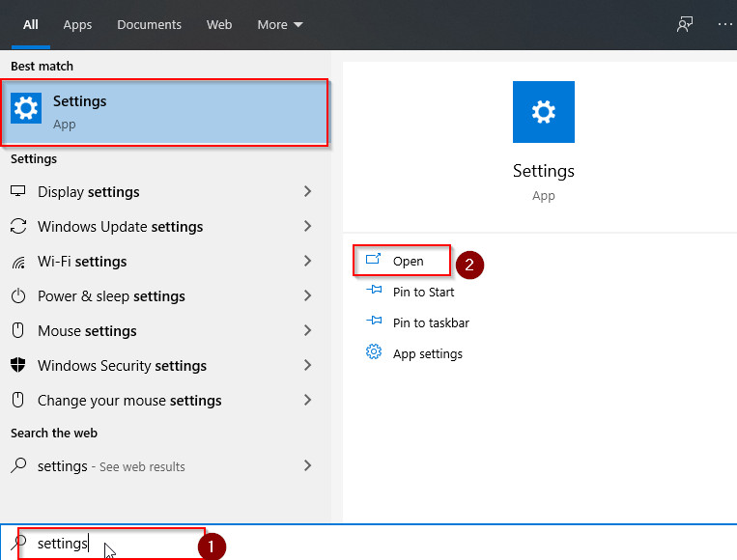Click the large Settings gear tile in preview pane

pyautogui.click(x=543, y=113)
